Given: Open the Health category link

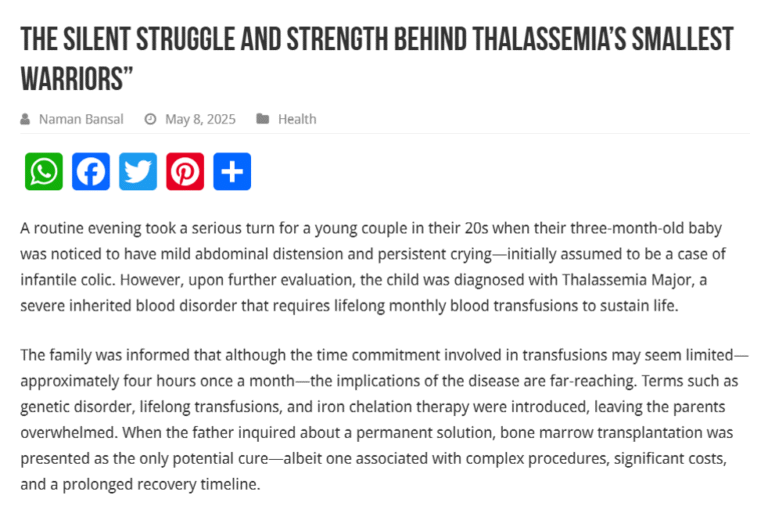Looking at the screenshot, I should click(297, 119).
